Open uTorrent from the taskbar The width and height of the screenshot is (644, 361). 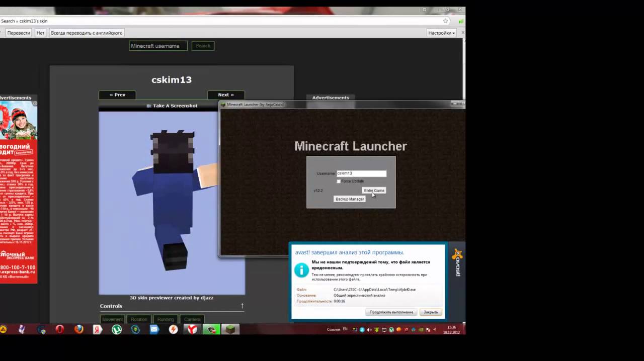[x=117, y=329]
